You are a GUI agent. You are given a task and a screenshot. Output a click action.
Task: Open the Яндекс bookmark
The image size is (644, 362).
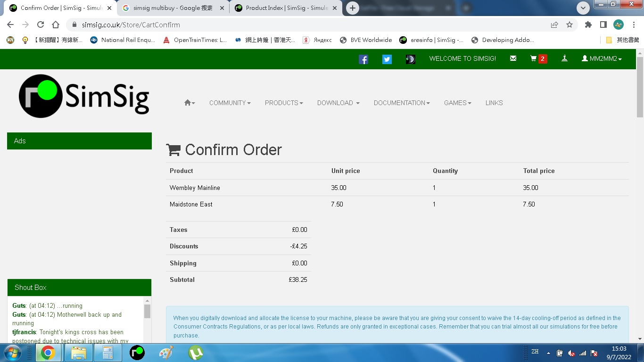[x=317, y=40]
